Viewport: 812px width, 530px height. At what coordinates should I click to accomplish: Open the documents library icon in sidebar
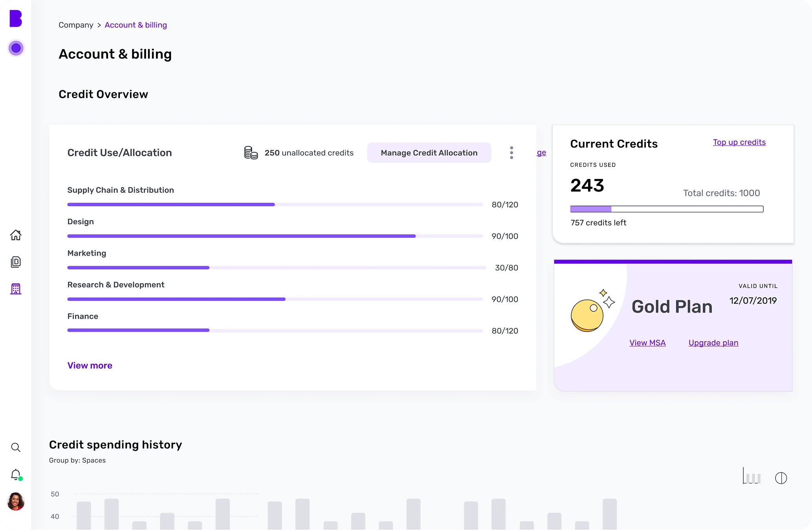pos(16,262)
